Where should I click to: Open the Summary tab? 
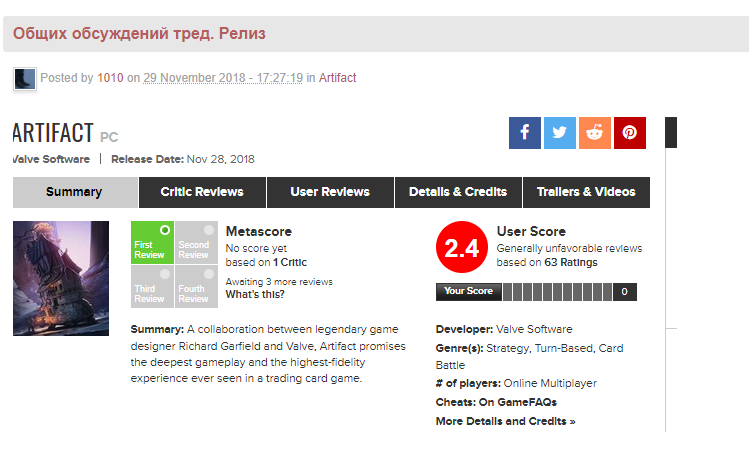coord(75,192)
